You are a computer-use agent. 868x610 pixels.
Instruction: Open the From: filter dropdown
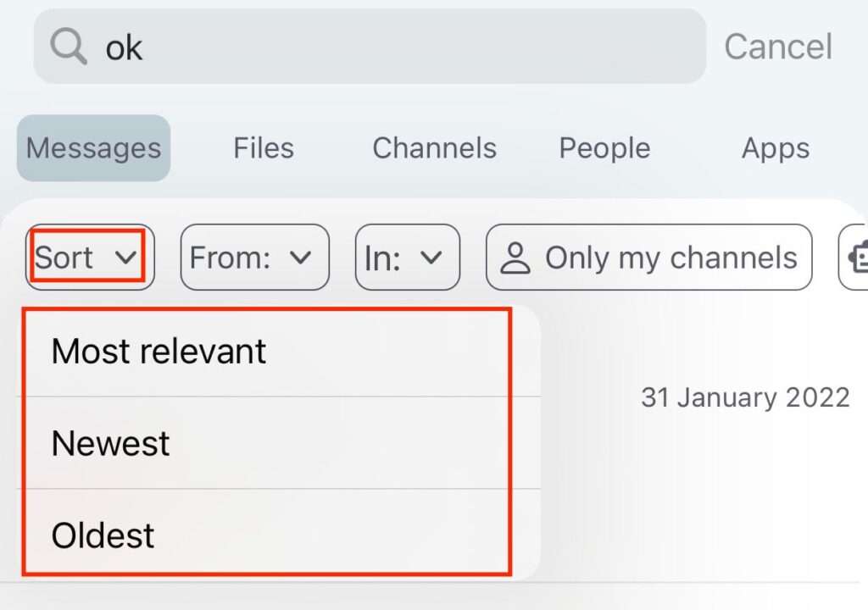point(254,258)
